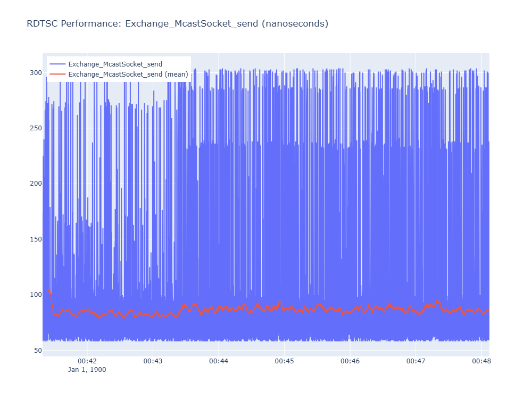Click the 00:46 x-axis tick label
This screenshot has height=399, width=532.
350,361
